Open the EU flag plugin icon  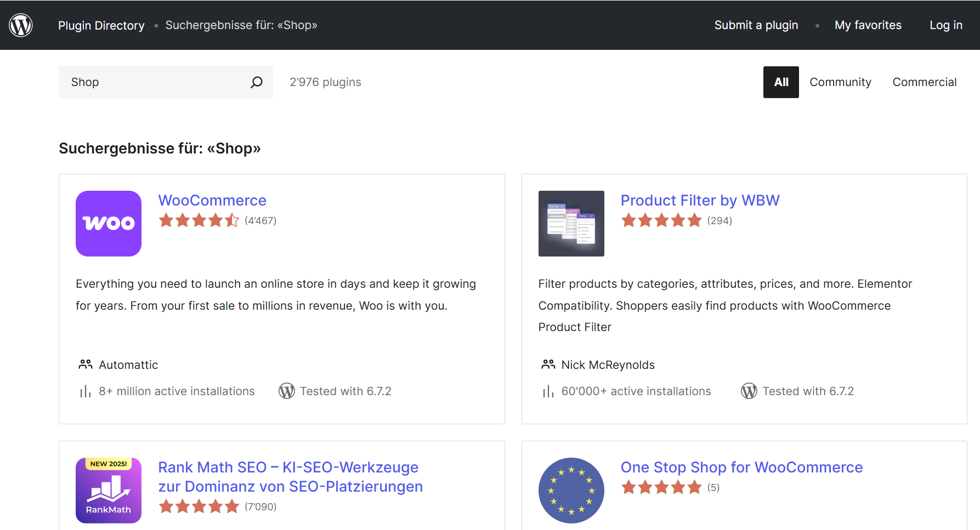point(571,490)
